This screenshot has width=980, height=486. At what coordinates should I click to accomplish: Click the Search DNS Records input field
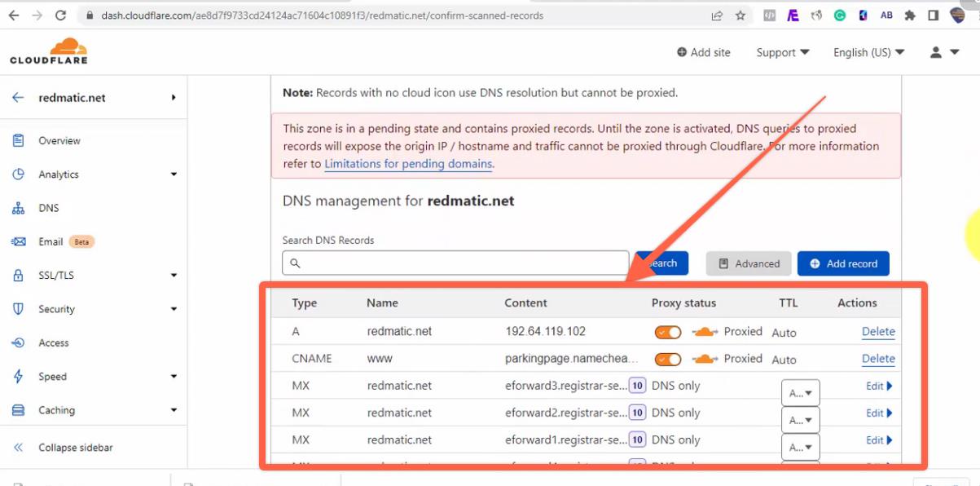pos(455,263)
